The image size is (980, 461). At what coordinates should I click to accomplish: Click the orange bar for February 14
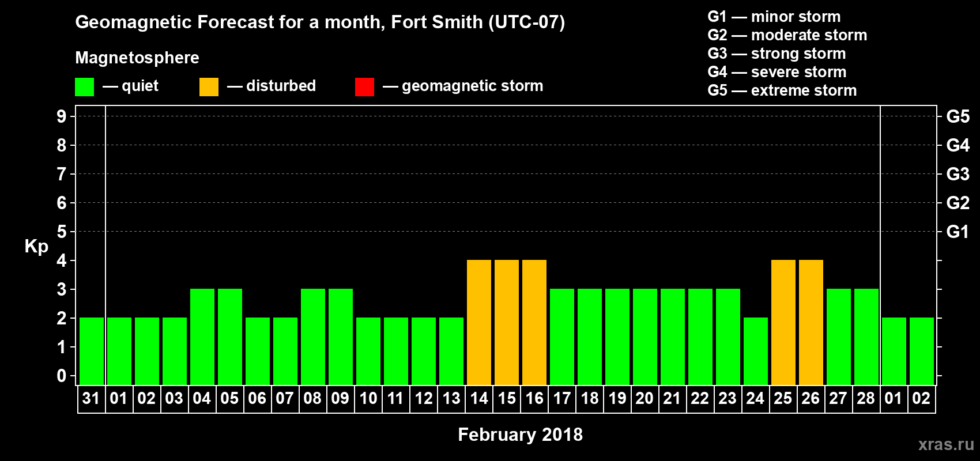(x=479, y=323)
